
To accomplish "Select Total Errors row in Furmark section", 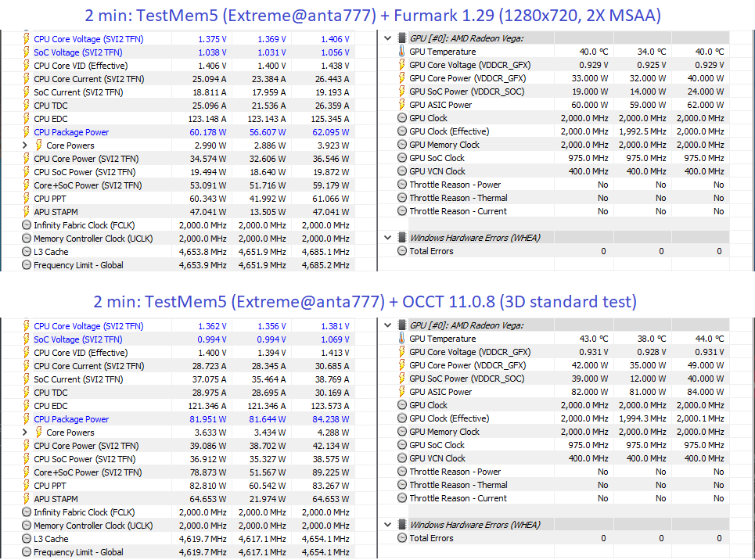I will click(x=431, y=251).
